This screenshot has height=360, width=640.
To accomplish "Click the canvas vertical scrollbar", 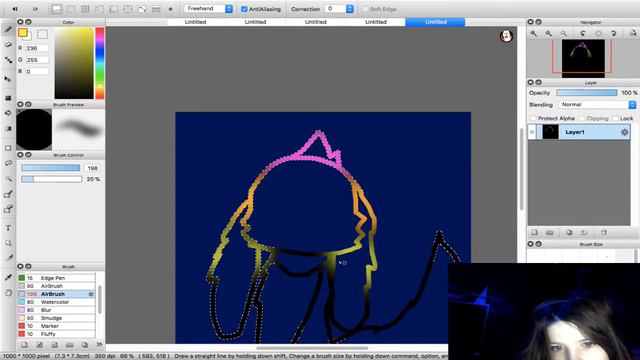I will [521, 169].
